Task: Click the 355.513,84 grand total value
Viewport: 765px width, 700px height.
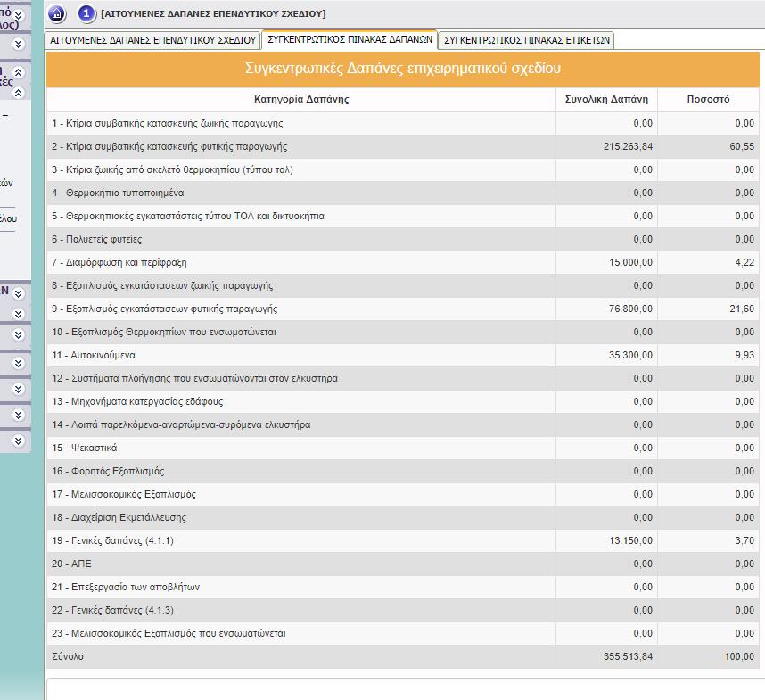Action: tap(628, 656)
